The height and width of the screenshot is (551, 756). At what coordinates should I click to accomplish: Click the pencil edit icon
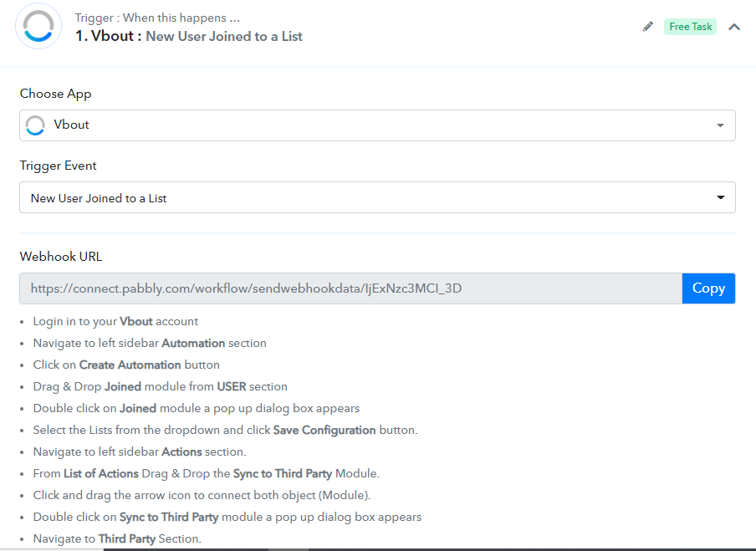tap(648, 27)
